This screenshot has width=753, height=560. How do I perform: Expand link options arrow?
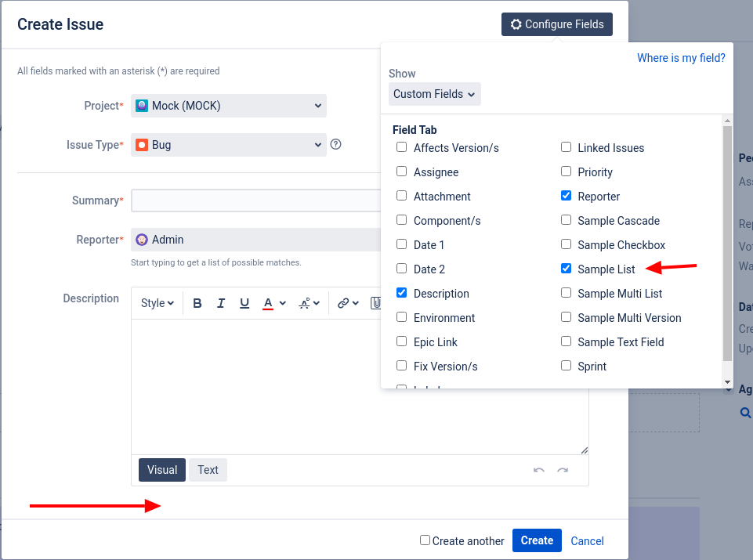pyautogui.click(x=356, y=303)
